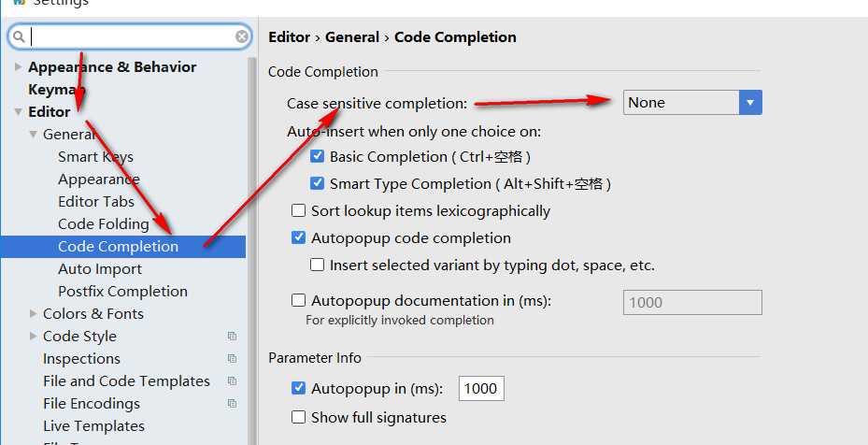Click copy icon beside File and Code Templates
Viewport: 868px width, 445px height.
point(232,380)
